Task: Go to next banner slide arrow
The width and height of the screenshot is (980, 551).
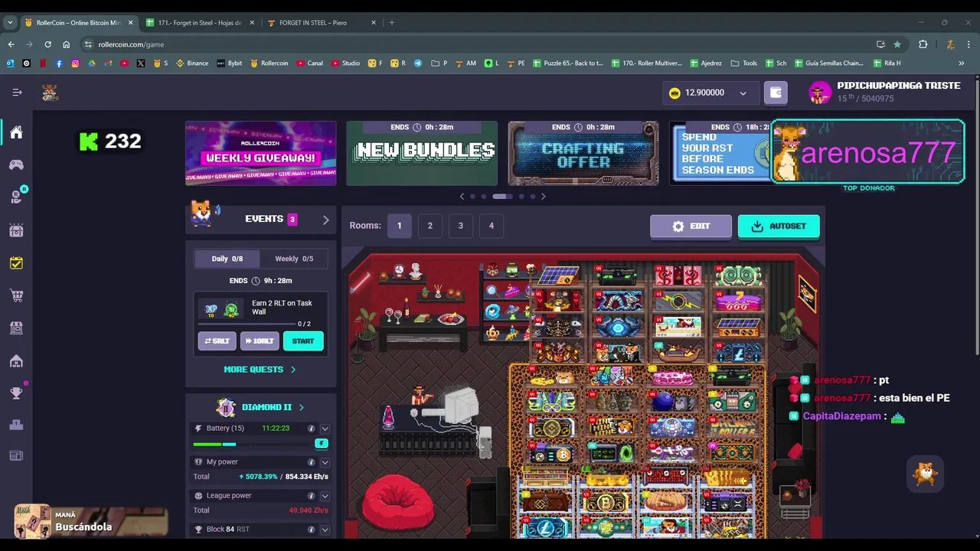Action: (543, 197)
